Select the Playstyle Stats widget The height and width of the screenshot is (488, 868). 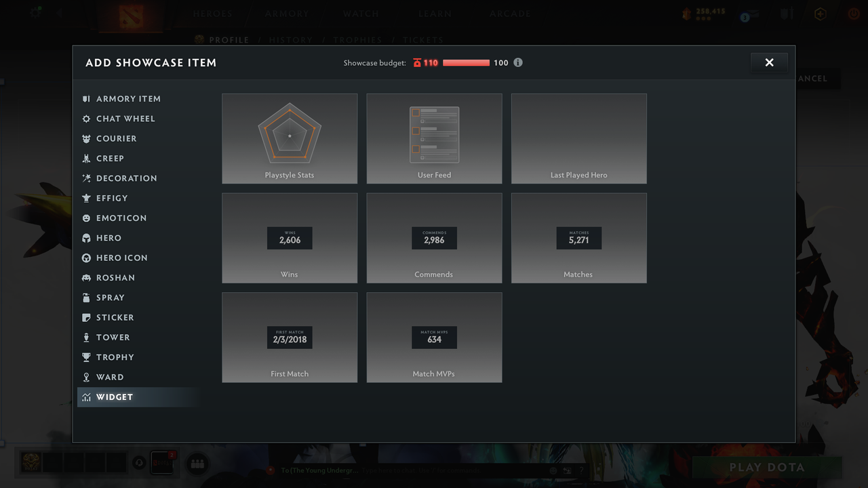click(290, 138)
